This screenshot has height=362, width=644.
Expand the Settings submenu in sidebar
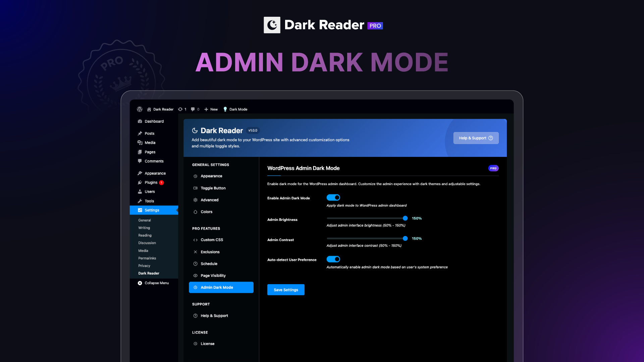point(151,210)
